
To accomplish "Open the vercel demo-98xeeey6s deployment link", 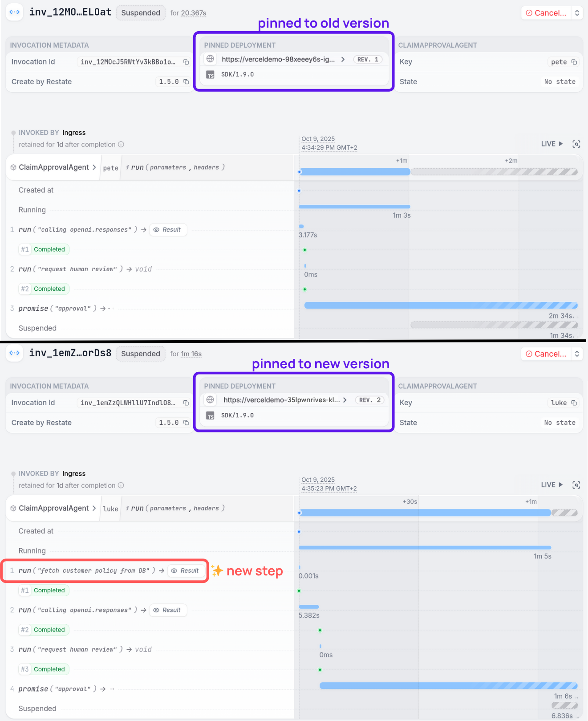I will coord(278,60).
